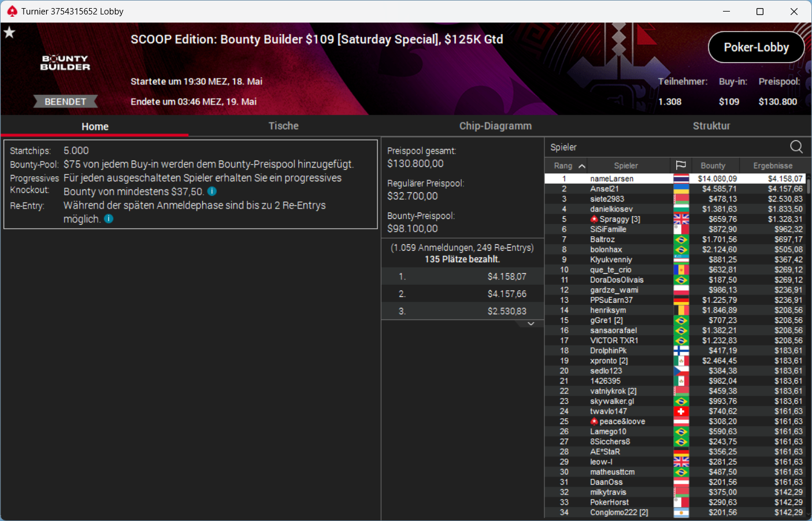Image resolution: width=812 pixels, height=521 pixels.
Task: Sort by the flag column header
Action: coord(681,166)
